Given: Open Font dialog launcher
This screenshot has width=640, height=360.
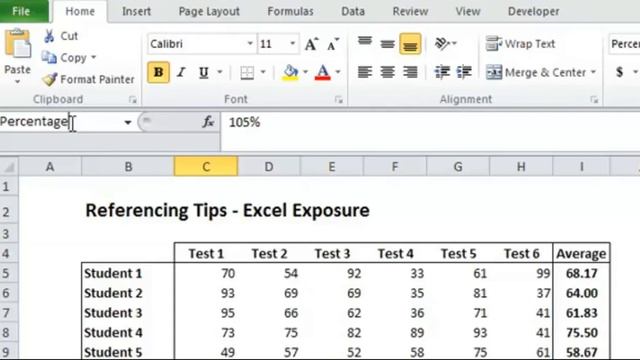Looking at the screenshot, I should 339,99.
